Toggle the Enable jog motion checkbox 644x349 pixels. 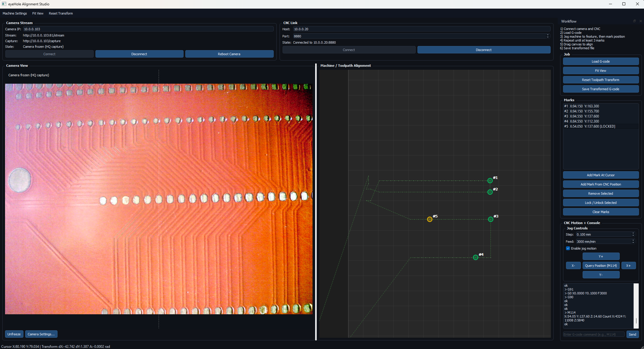tap(568, 248)
